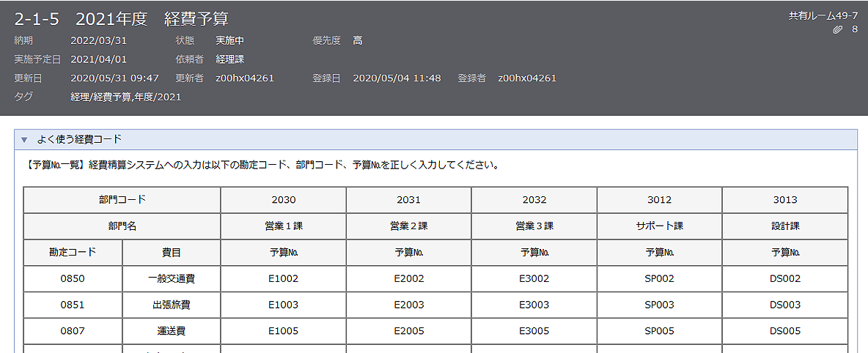Image resolution: width=868 pixels, height=353 pixels.
Task: Click the 部門名 header cell
Action: click(x=122, y=226)
